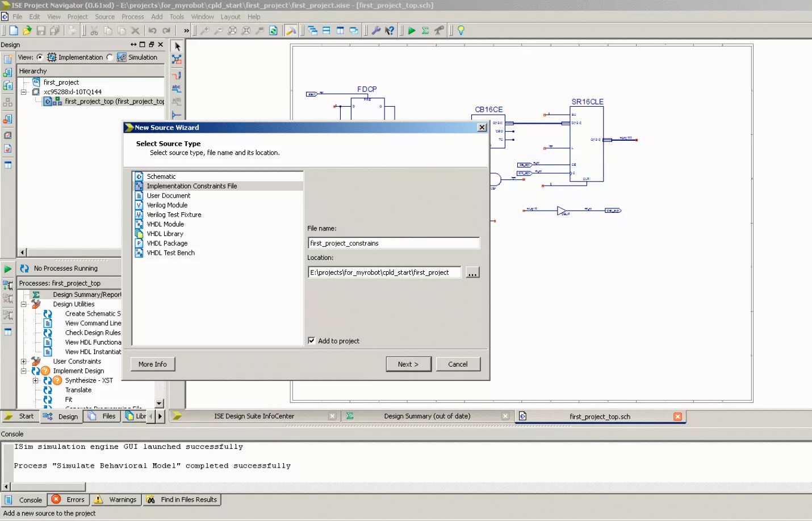The height and width of the screenshot is (521, 812).
Task: Switch to the Errors console tab
Action: 69,499
